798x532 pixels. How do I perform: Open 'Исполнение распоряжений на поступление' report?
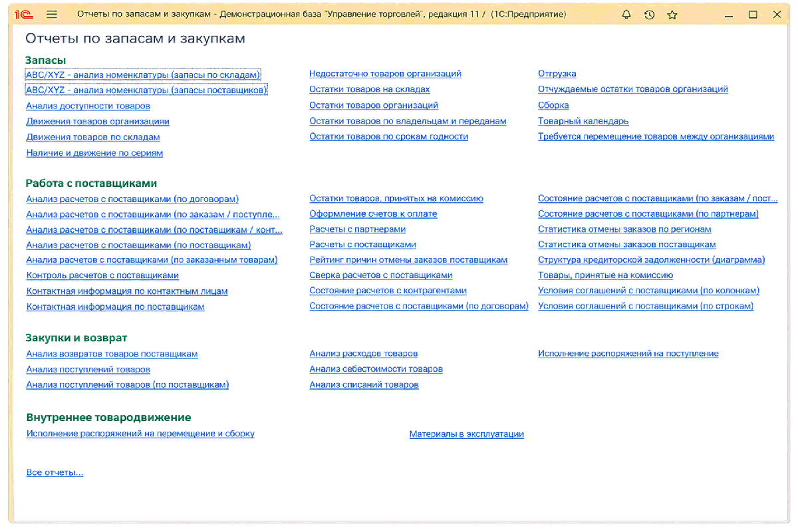628,354
